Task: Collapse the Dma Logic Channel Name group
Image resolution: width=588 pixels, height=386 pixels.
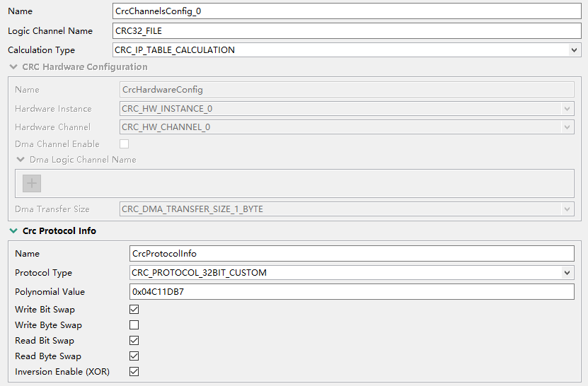Action: [21, 160]
